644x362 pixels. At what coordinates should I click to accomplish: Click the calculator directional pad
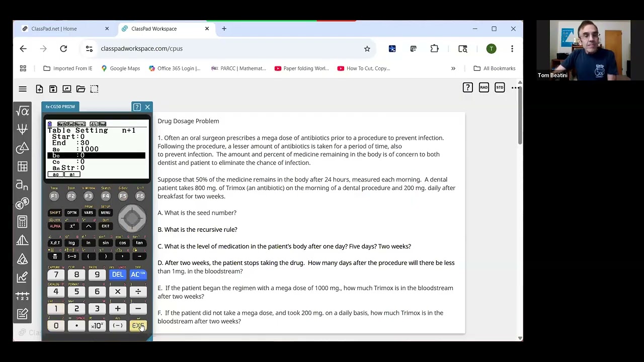pos(132,218)
